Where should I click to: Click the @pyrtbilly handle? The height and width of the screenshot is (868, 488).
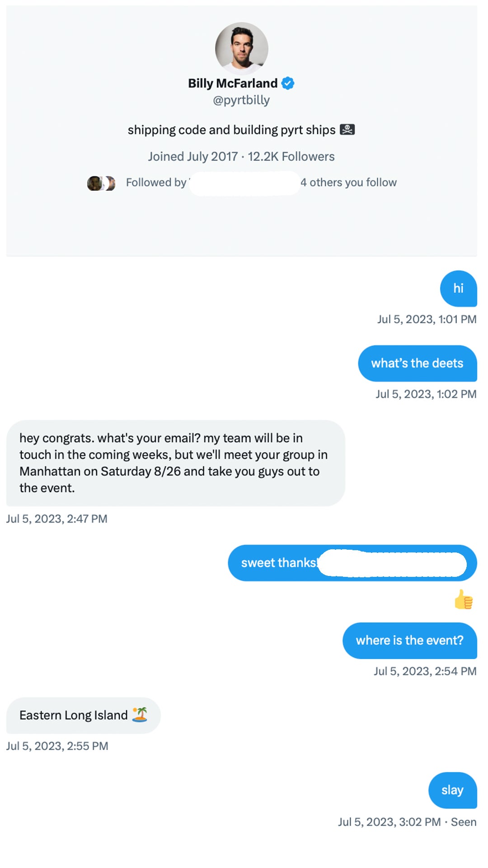point(241,100)
